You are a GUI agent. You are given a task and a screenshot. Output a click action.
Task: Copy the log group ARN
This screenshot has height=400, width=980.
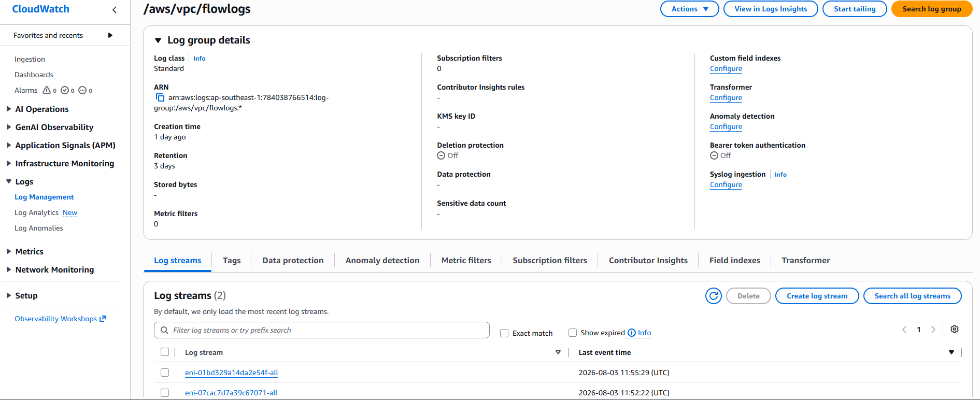pos(160,97)
